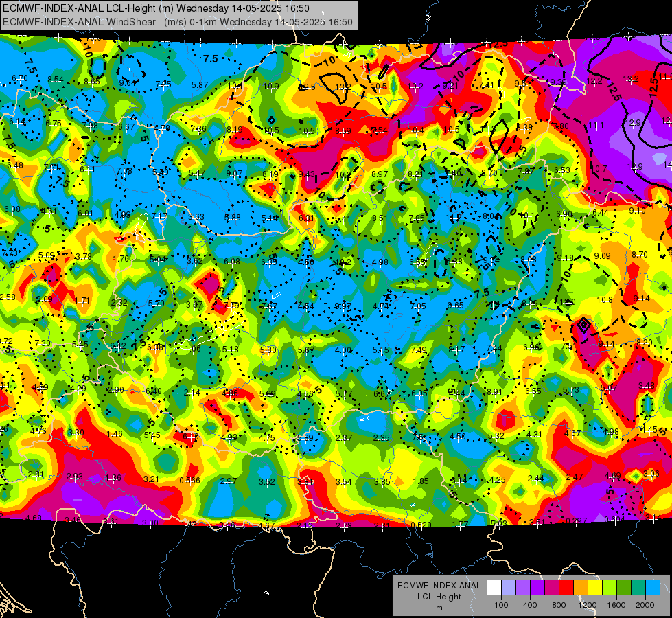Click the wind shear value 0.566
This screenshot has width=672, height=618.
[x=189, y=481]
